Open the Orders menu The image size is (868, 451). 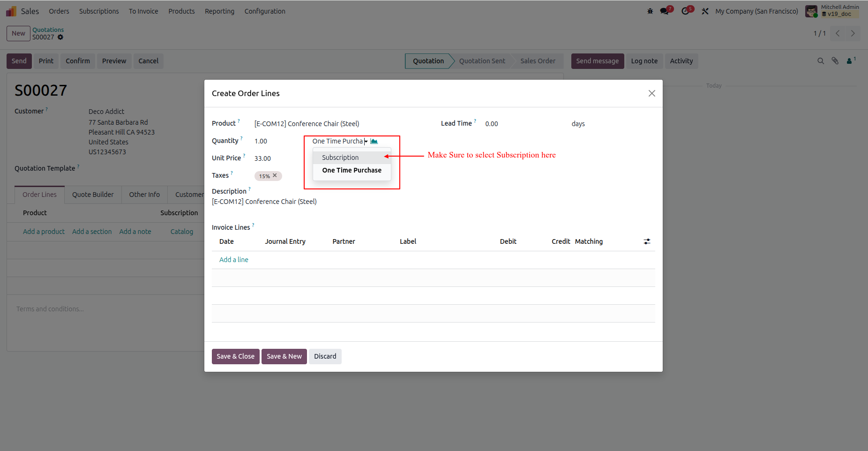59,11
